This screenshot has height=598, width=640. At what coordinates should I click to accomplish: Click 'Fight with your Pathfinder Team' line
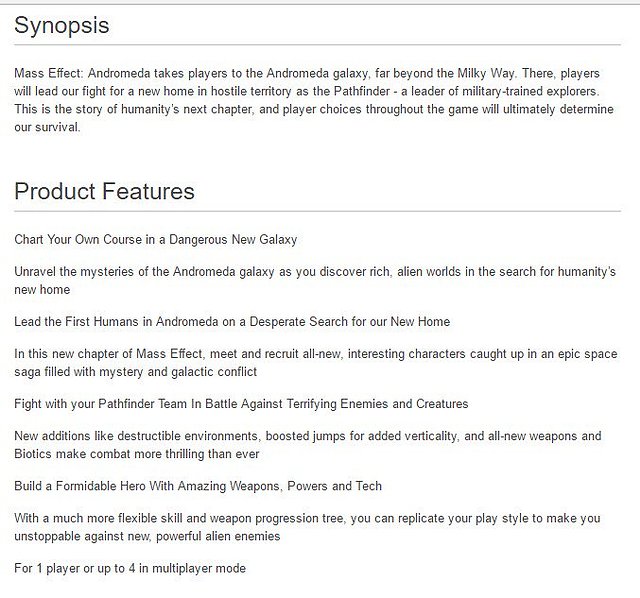point(241,404)
